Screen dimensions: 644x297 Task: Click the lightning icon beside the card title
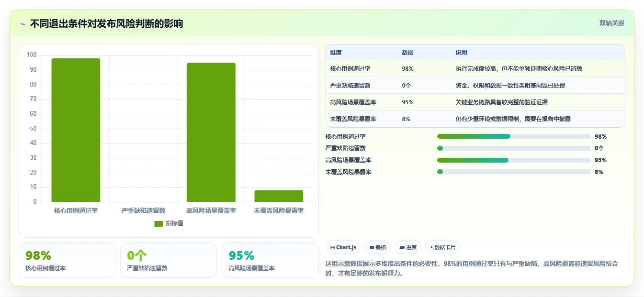point(23,24)
